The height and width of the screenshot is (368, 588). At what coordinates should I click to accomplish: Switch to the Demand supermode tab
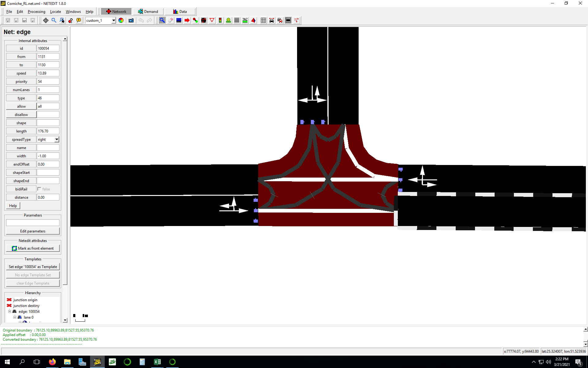coord(148,12)
